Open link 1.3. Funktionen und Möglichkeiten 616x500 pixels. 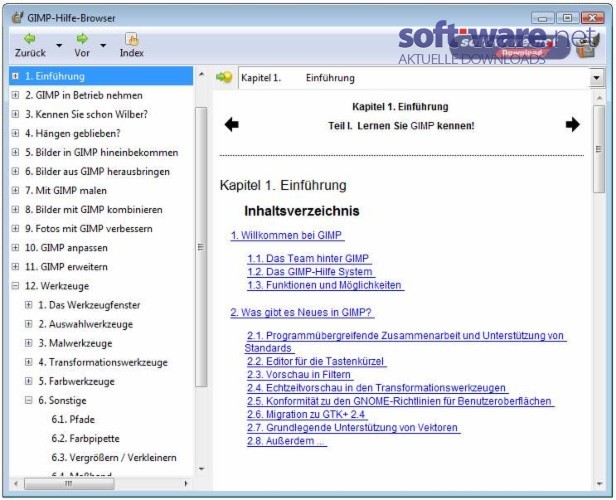(x=324, y=285)
